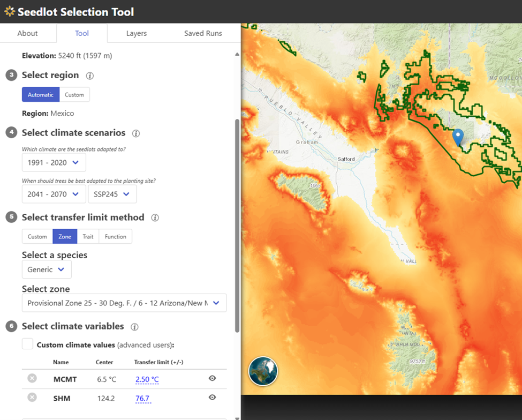Click the sidebar scrollbar thumb
This screenshot has height=420, width=522.
tap(237, 226)
